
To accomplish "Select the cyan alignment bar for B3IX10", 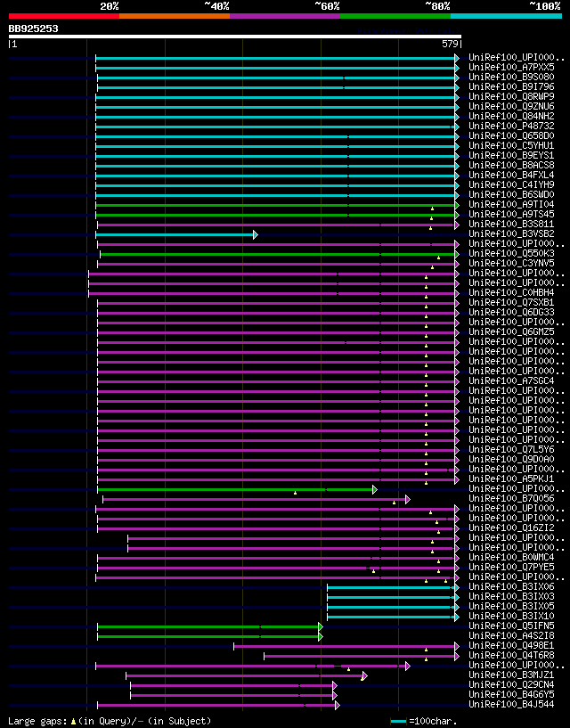I will point(391,617).
